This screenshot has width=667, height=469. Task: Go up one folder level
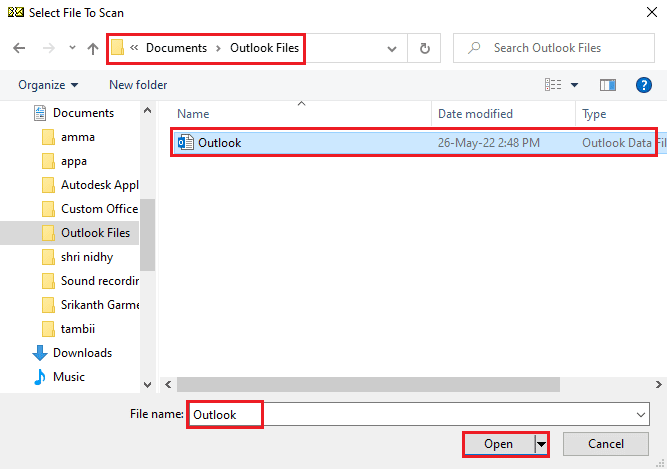coord(93,48)
